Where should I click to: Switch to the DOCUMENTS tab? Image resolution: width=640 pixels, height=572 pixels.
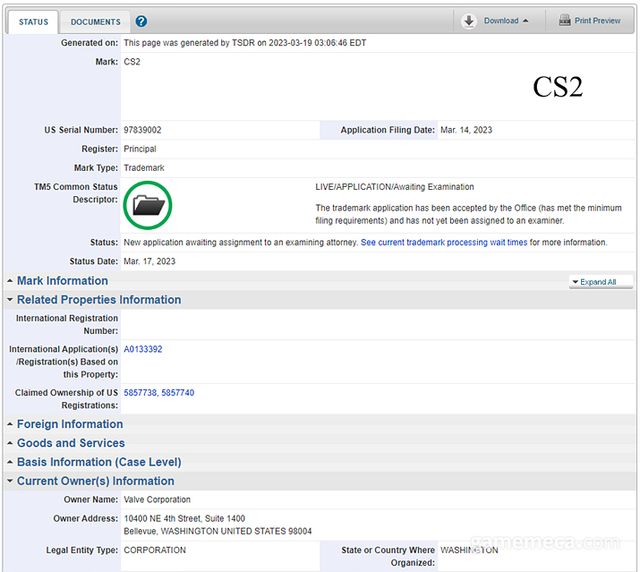coord(95,21)
